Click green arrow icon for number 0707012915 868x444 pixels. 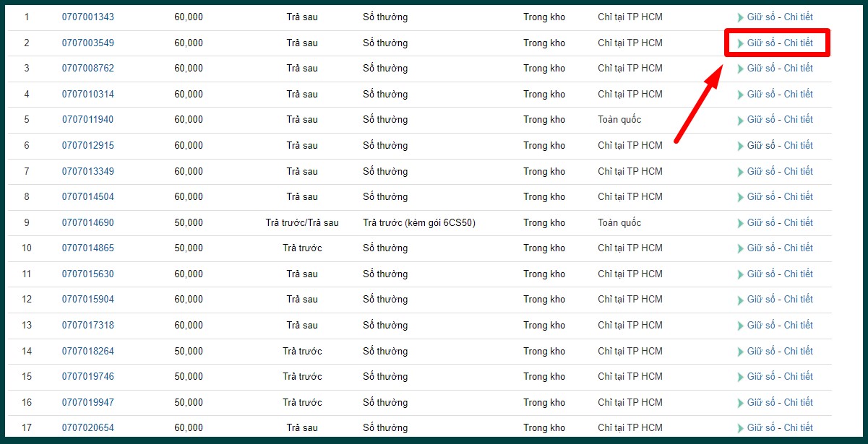(x=740, y=146)
